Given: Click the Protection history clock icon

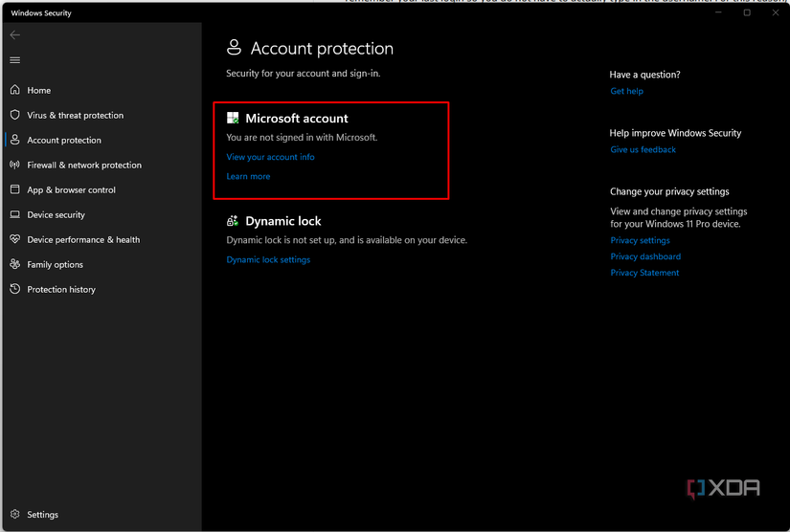Looking at the screenshot, I should coord(15,289).
